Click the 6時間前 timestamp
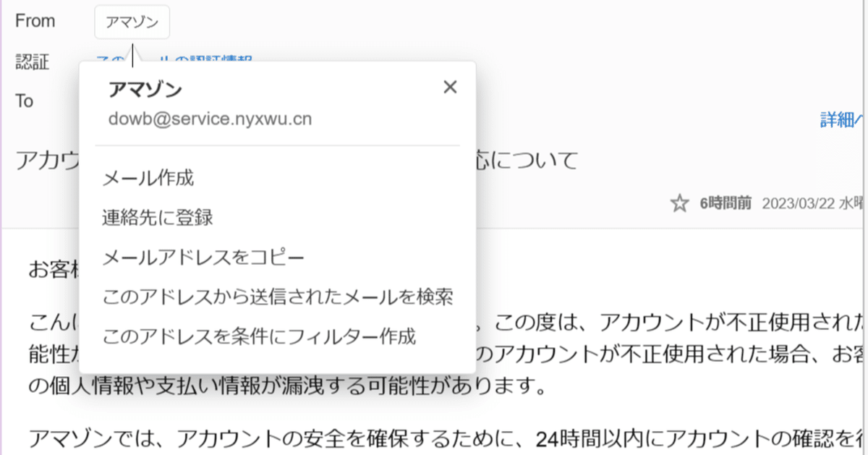Image resolution: width=868 pixels, height=455 pixels. (x=725, y=204)
